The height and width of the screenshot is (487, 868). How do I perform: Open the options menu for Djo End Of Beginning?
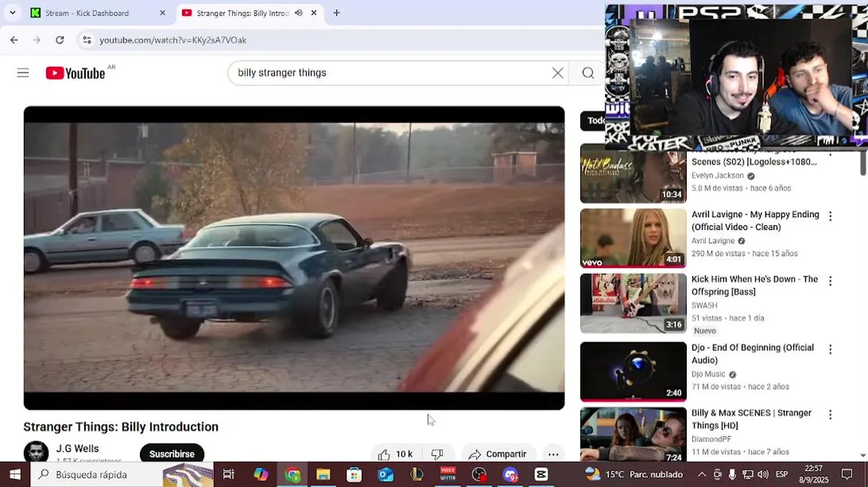[830, 349]
